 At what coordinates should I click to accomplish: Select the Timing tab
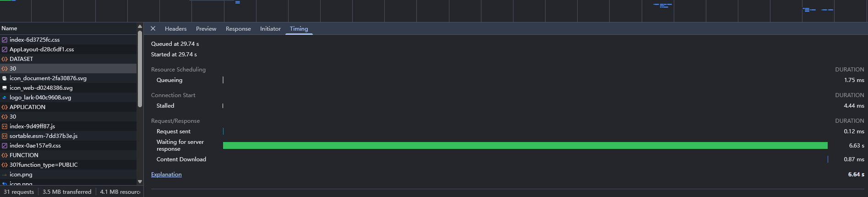tap(299, 28)
